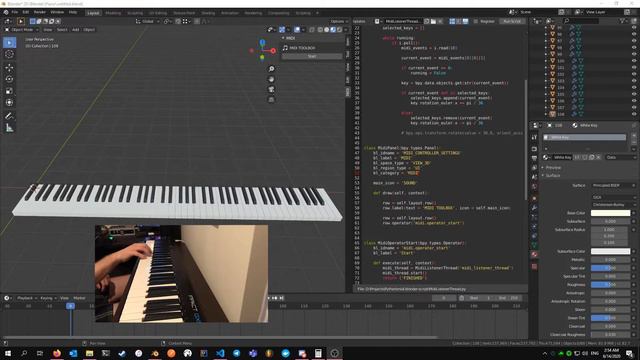Open the Modifiers wrench properties tab
This screenshot has height=360, width=640.
(534, 208)
